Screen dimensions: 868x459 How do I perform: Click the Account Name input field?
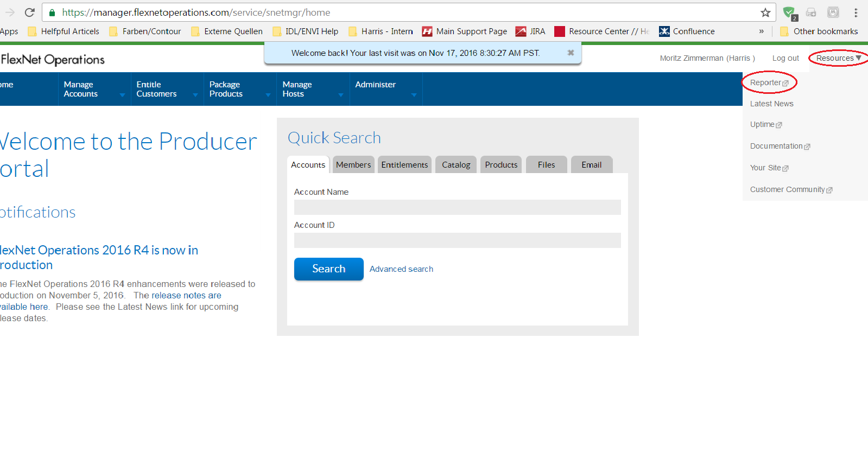pyautogui.click(x=457, y=207)
